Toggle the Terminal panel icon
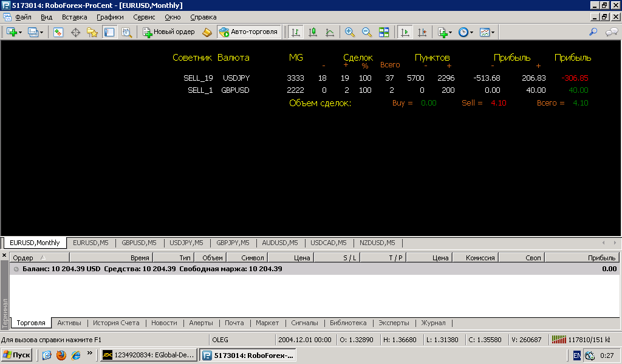This screenshot has width=622, height=364. (109, 32)
